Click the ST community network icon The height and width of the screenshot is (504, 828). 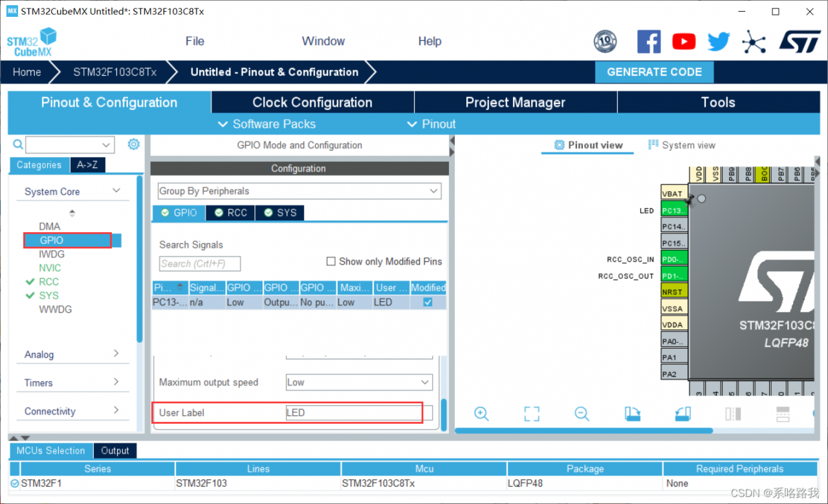coord(754,42)
